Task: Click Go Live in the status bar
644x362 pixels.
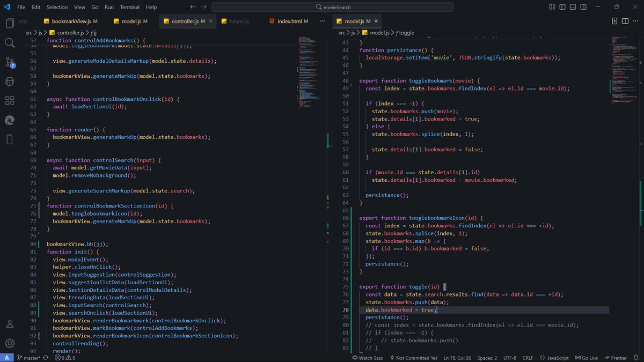Action: tap(586, 358)
